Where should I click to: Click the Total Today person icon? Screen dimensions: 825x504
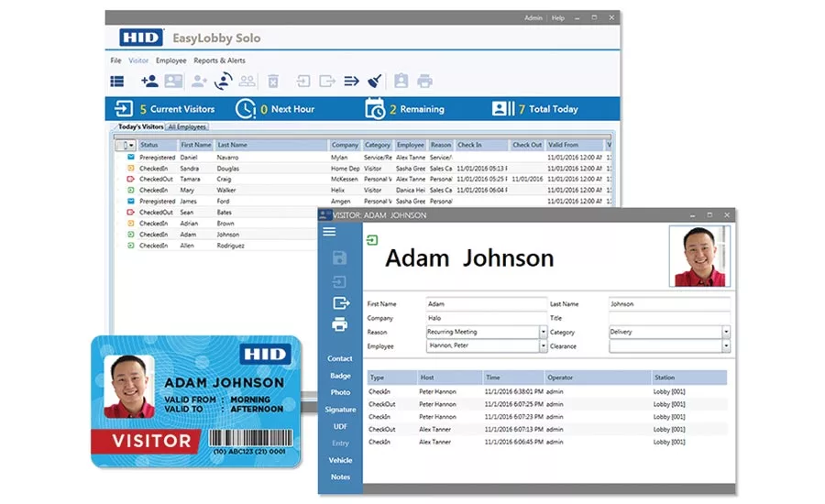pyautogui.click(x=503, y=109)
